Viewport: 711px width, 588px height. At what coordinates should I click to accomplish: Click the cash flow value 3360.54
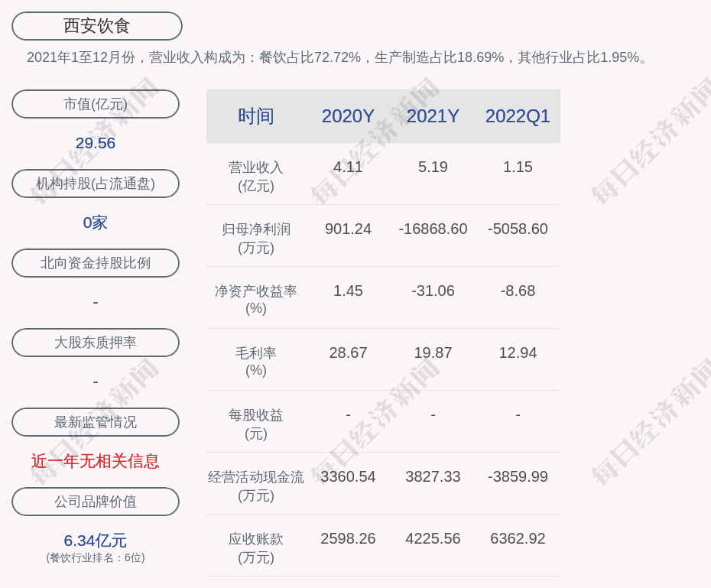[348, 476]
